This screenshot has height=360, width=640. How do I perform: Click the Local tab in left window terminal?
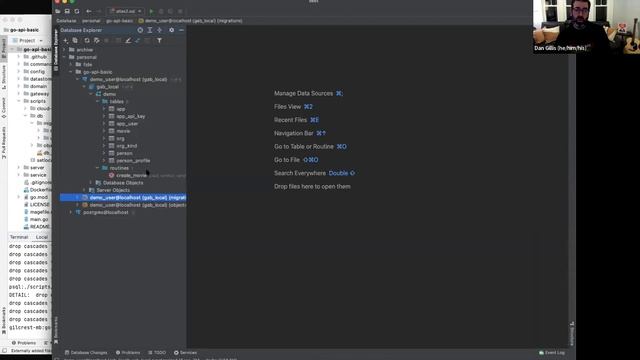click(42, 237)
